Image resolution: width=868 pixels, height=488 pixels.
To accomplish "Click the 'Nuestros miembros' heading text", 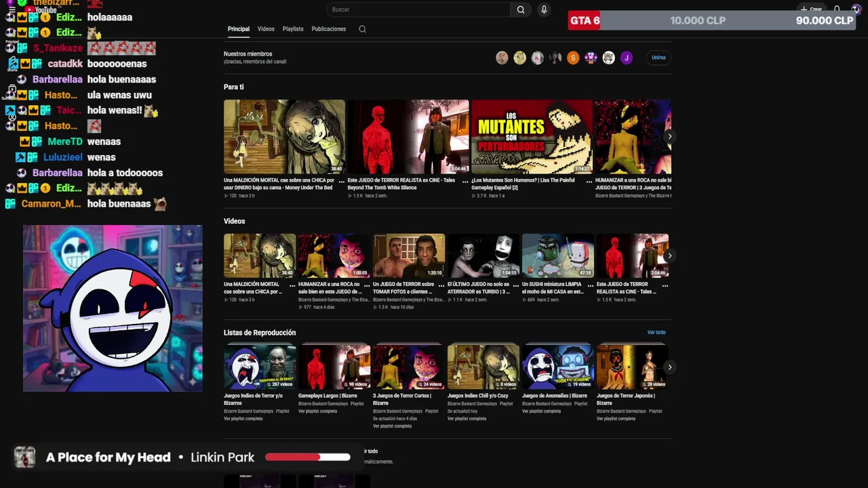I will (x=248, y=54).
